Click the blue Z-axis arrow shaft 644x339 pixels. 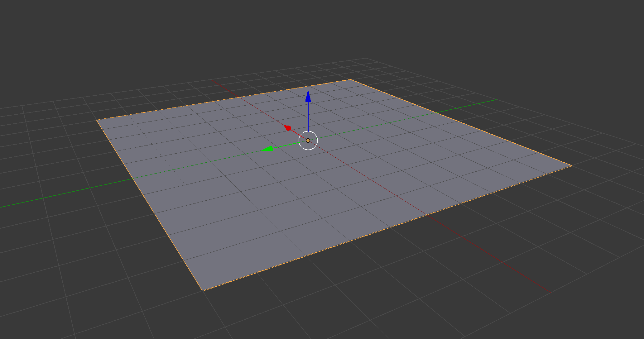(308, 117)
